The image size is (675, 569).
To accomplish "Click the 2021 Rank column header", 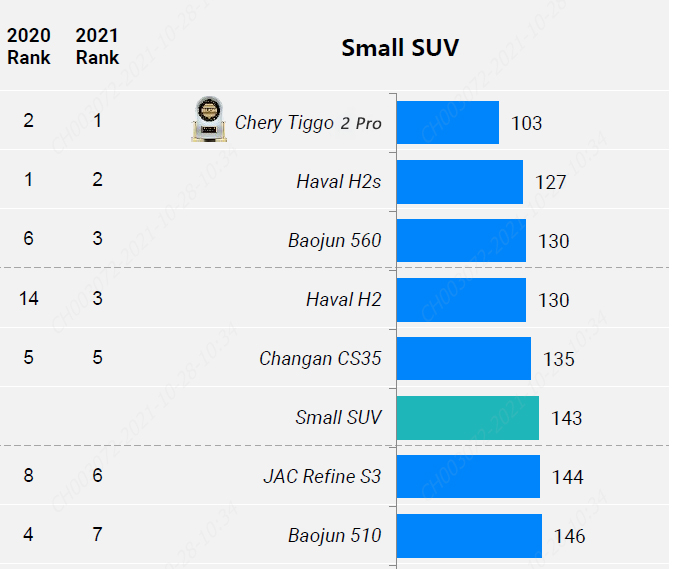I will [97, 46].
